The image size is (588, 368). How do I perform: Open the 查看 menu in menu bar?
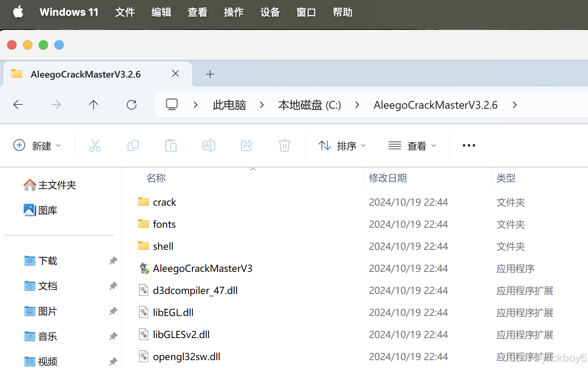tap(197, 12)
